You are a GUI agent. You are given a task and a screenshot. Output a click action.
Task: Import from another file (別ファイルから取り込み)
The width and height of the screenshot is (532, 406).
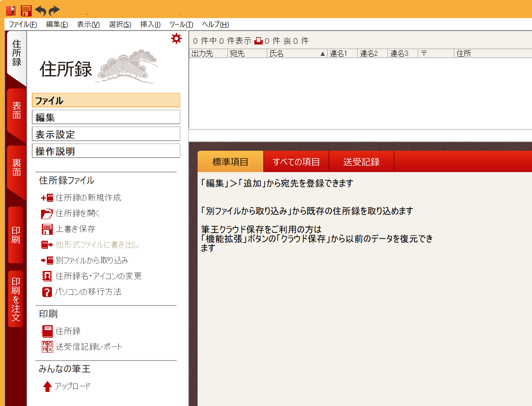pyautogui.click(x=91, y=260)
